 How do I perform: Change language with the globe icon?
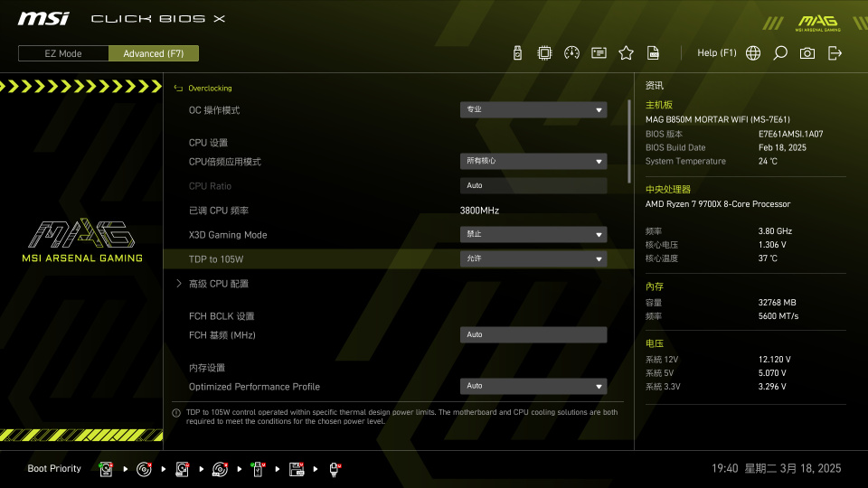pos(753,53)
